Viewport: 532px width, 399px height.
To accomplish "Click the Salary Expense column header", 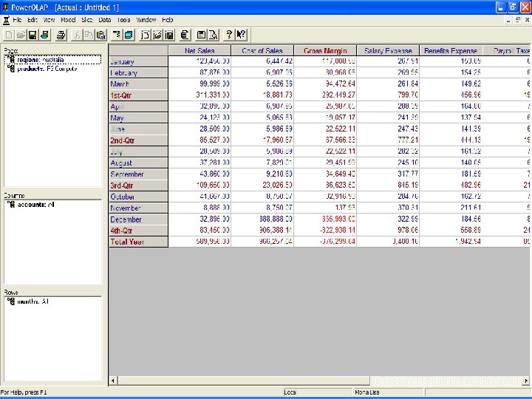I will point(388,50).
